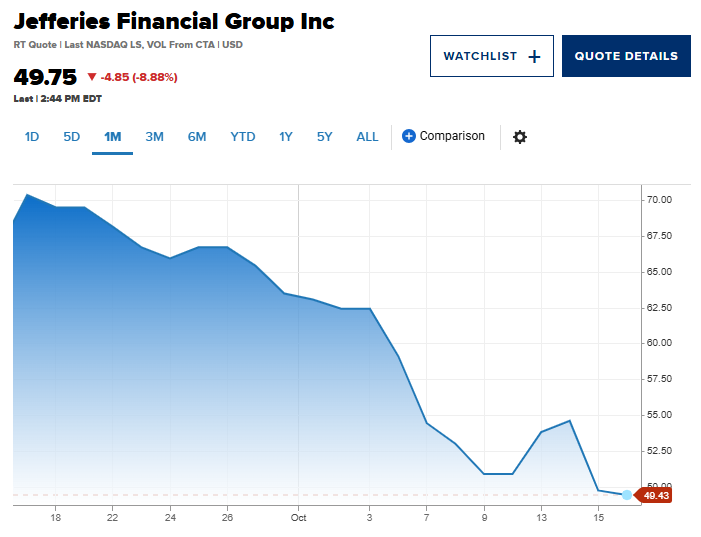Viewport: 701px width, 537px height.
Task: Display ALL historical data range
Action: point(367,137)
